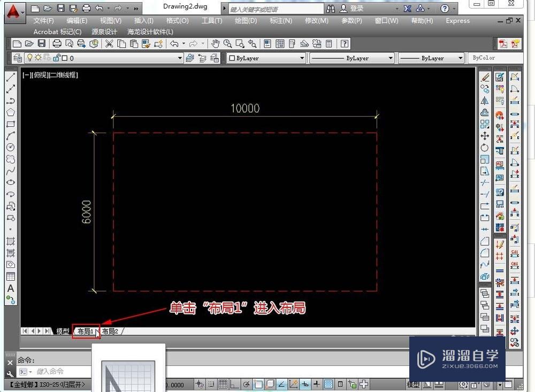Viewport: 535px width, 392px height.
Task: Toggle Object Snap in status bar
Action: 258,384
